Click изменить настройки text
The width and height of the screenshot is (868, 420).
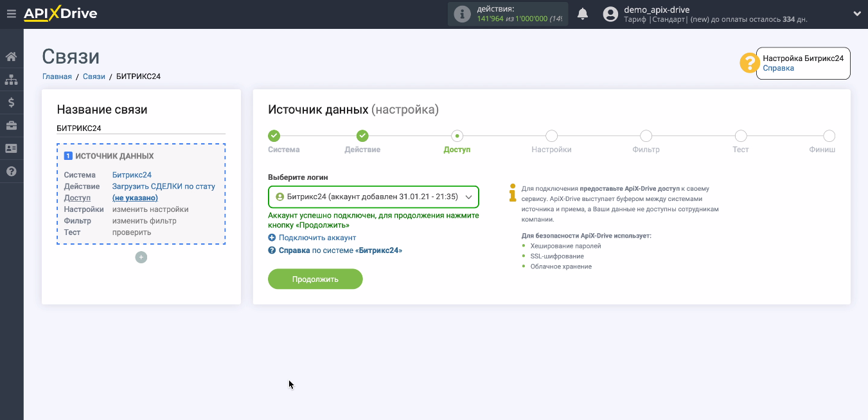coord(150,209)
